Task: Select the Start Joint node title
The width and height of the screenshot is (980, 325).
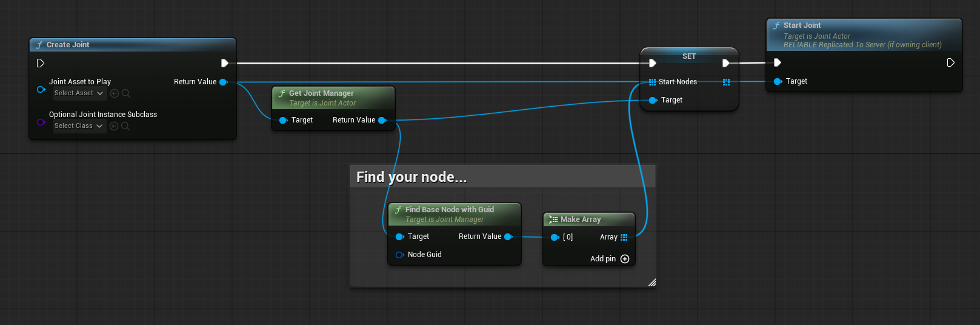Action: [802, 25]
